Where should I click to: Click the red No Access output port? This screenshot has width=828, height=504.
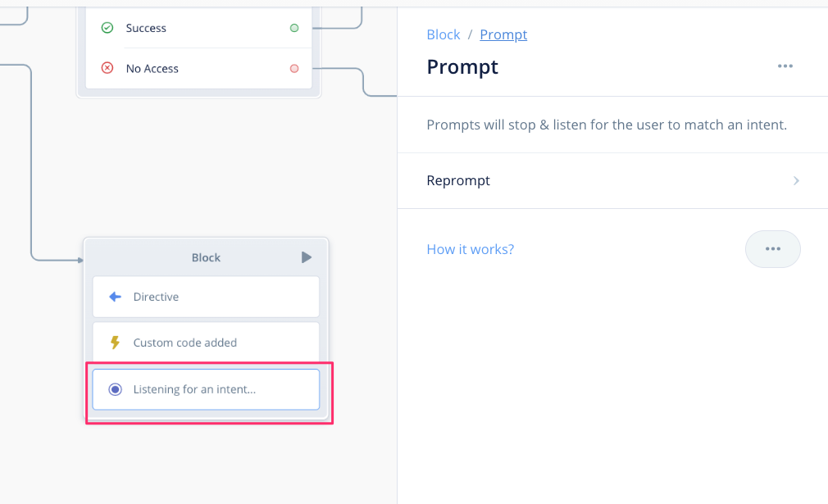pos(294,69)
